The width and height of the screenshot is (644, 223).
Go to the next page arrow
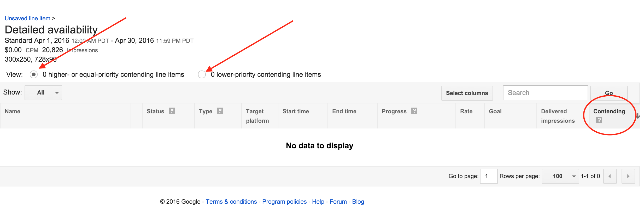point(628,176)
